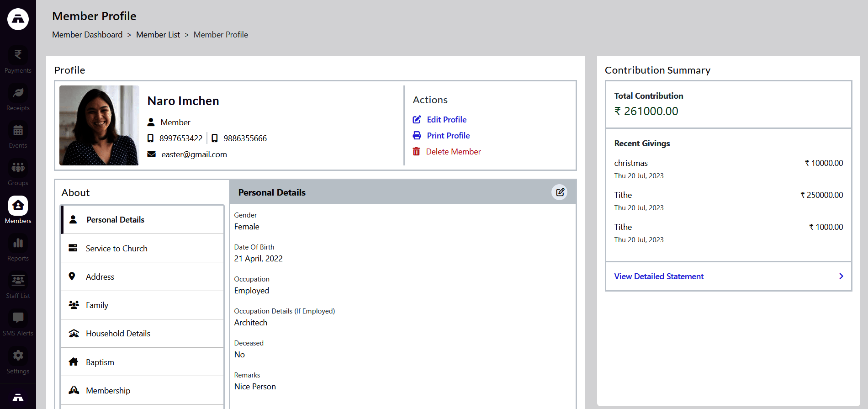This screenshot has width=868, height=409.
Task: Open Receipts from the sidebar
Action: pyautogui.click(x=18, y=93)
